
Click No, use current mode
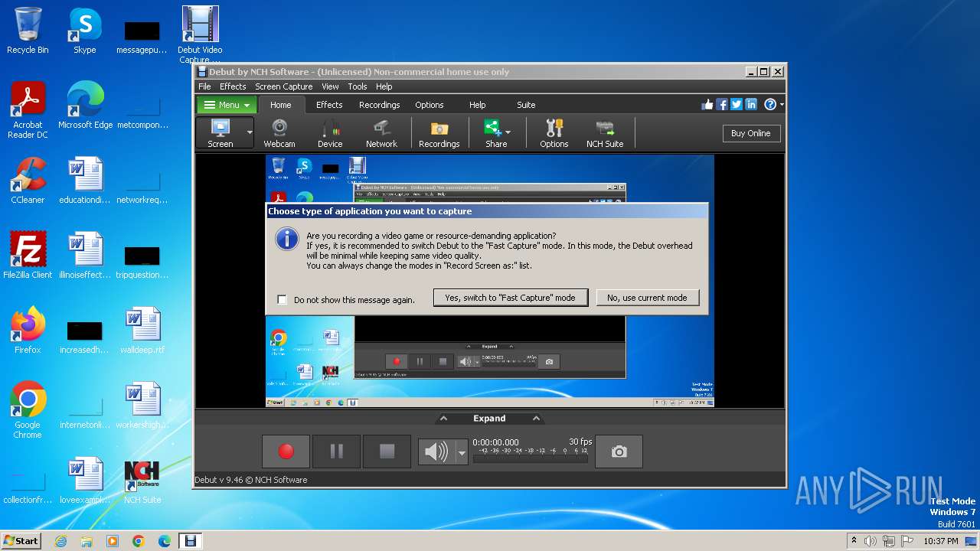(x=647, y=298)
